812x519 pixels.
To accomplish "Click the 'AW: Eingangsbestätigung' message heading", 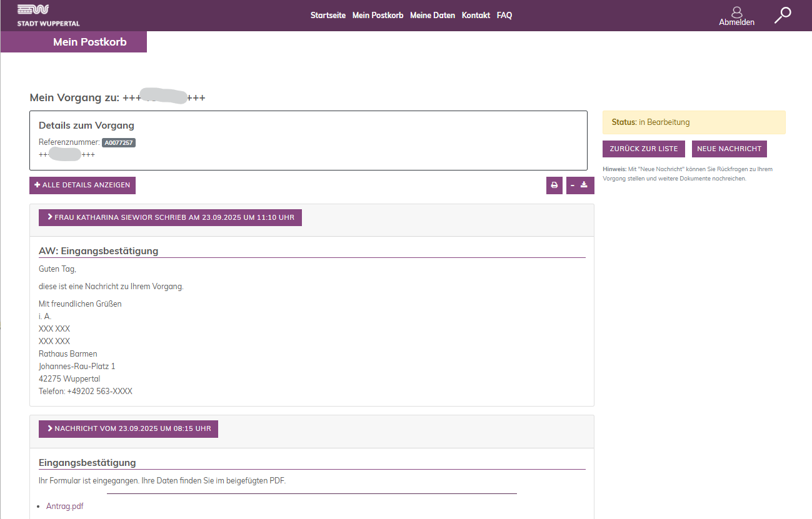I will (x=98, y=251).
